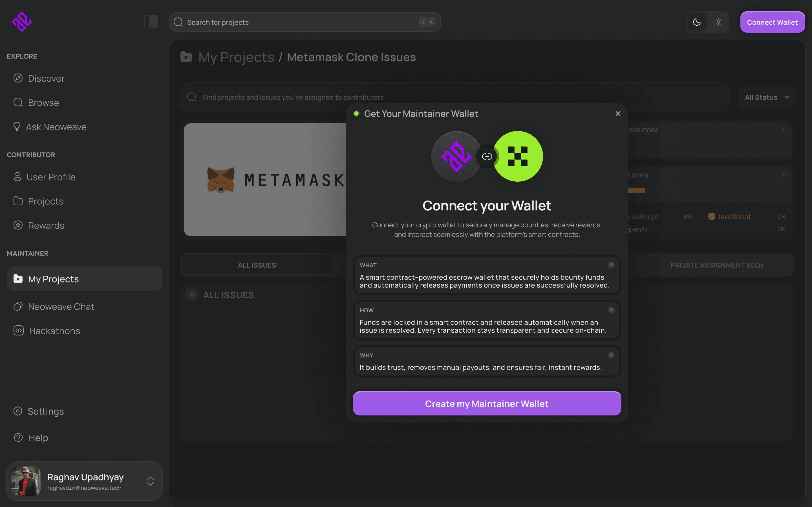Click the Connect Wallet button
Viewport: 812px width, 507px height.
[772, 22]
